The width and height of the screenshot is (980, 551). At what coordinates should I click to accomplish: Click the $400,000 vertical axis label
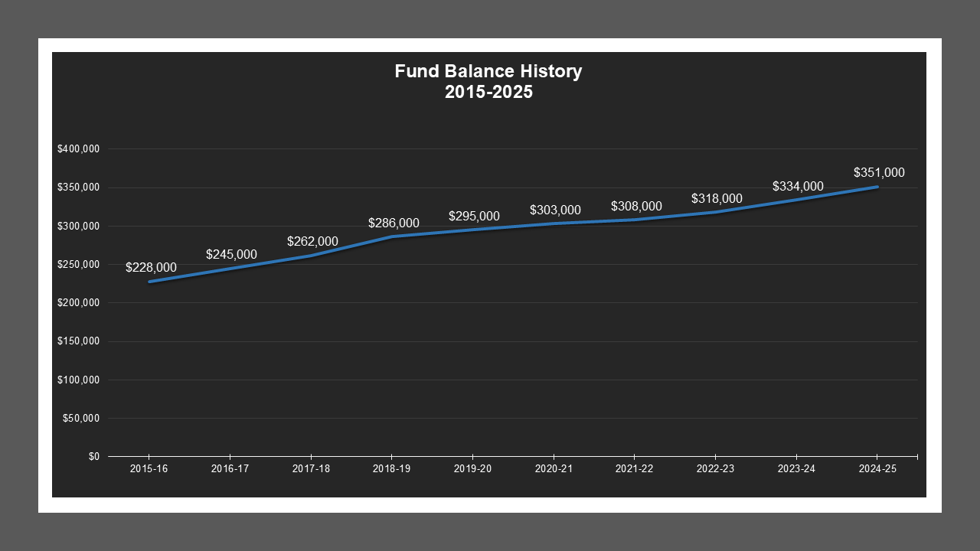79,148
